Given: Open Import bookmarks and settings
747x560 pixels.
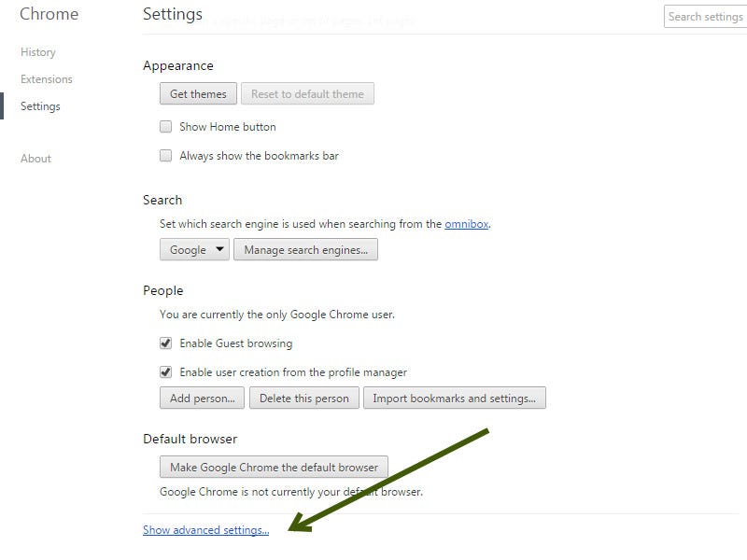Looking at the screenshot, I should point(455,399).
